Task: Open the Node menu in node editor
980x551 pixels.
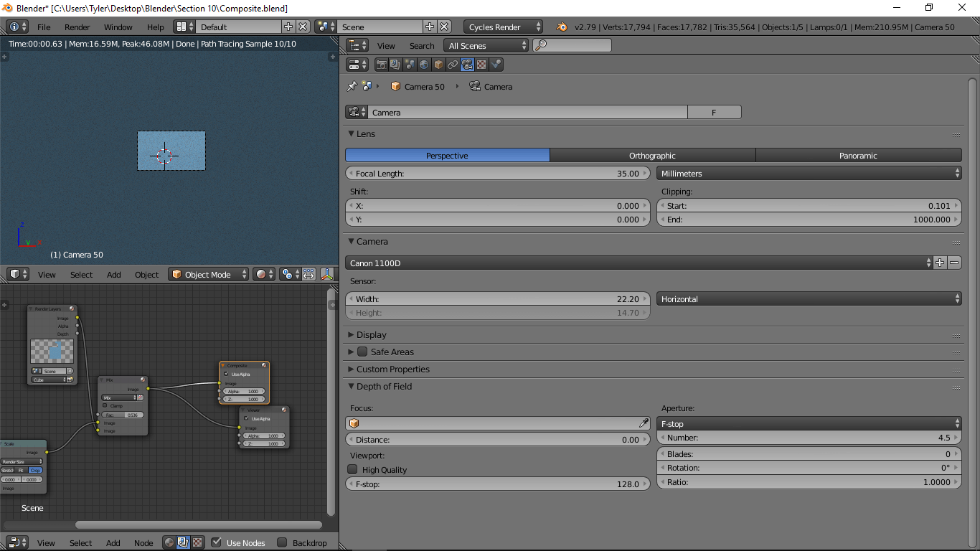Action: pyautogui.click(x=143, y=543)
